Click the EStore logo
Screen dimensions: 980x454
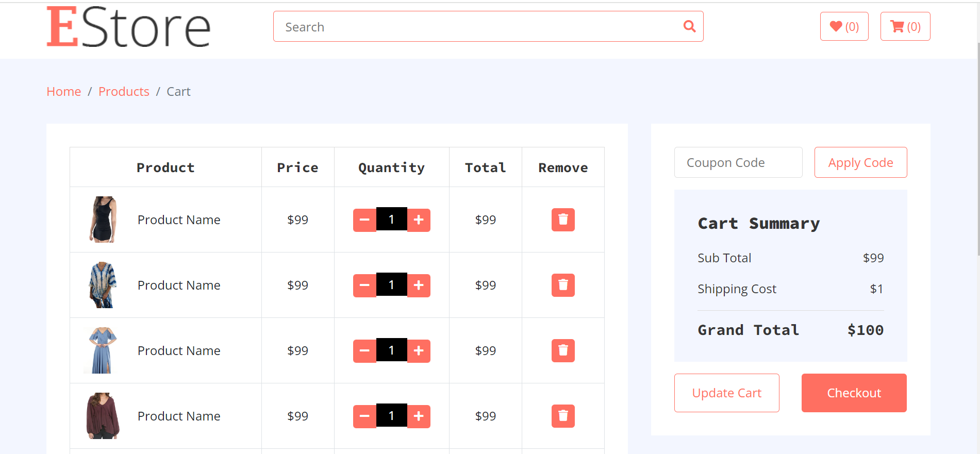(x=128, y=27)
